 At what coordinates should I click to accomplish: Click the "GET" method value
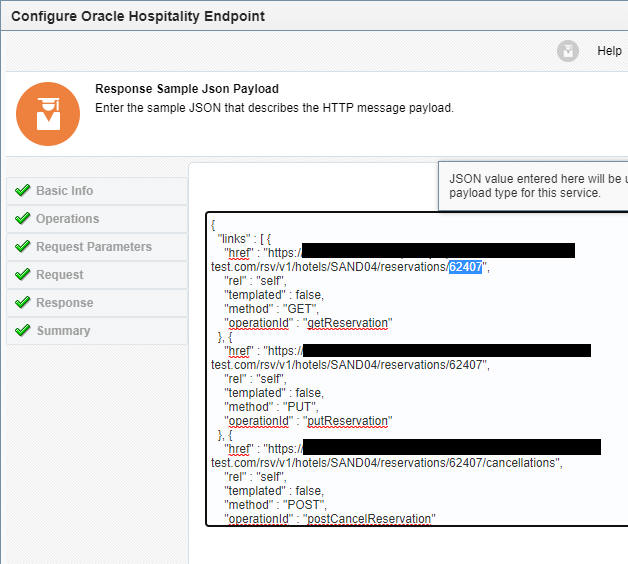pos(300,309)
